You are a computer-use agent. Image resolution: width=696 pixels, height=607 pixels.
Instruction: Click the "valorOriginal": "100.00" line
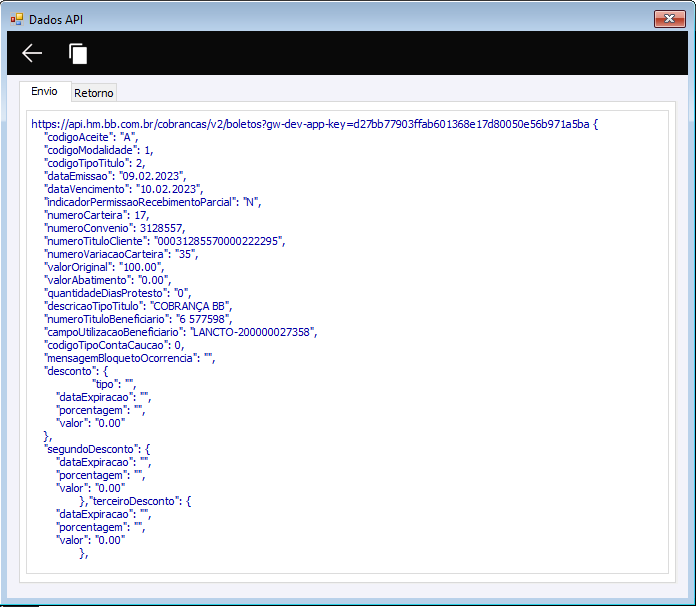pyautogui.click(x=104, y=267)
